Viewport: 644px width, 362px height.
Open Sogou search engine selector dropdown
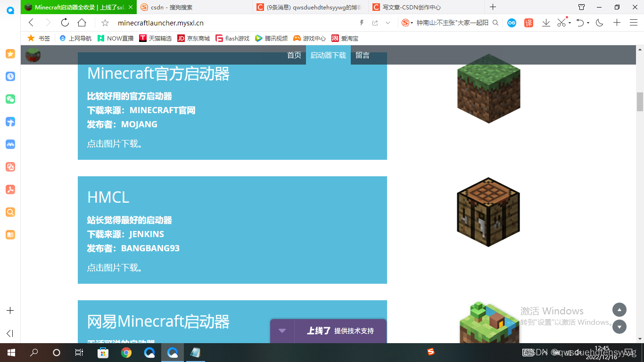[407, 23]
